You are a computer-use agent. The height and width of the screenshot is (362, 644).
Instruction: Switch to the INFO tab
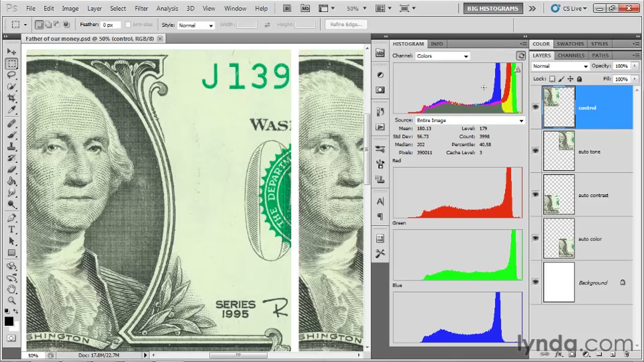tap(437, 44)
